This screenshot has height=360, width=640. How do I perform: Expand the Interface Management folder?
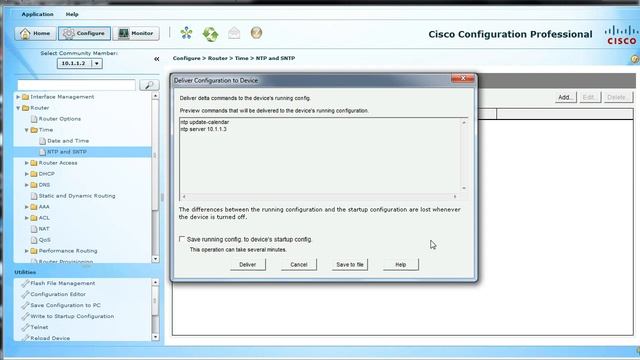(18, 97)
